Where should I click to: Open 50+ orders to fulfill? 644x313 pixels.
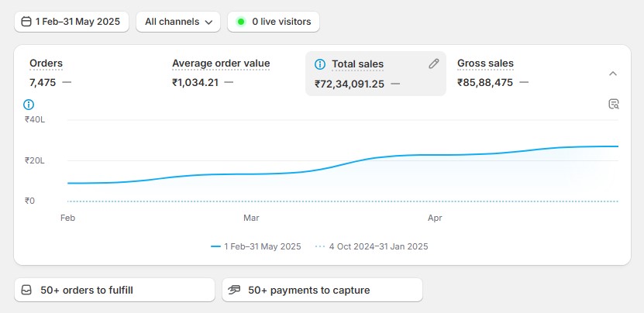point(114,290)
